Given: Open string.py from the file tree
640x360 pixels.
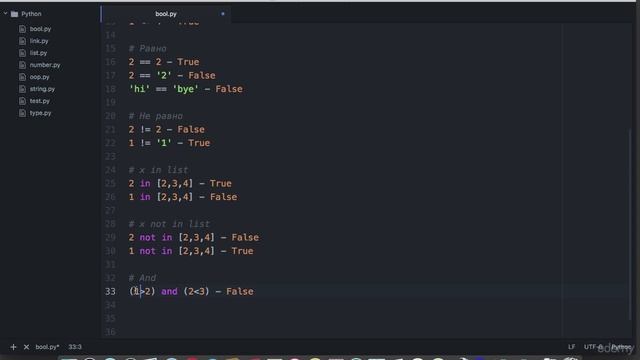Looking at the screenshot, I should pos(42,89).
